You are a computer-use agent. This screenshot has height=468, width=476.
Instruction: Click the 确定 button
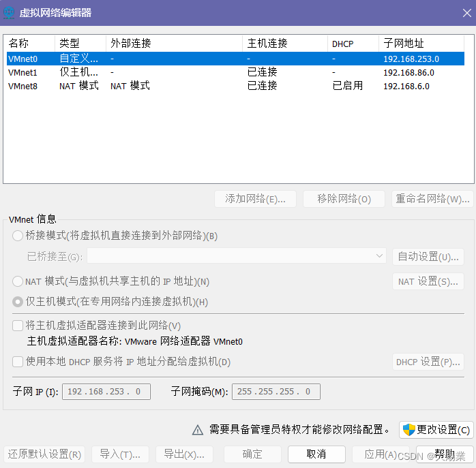tap(252, 454)
